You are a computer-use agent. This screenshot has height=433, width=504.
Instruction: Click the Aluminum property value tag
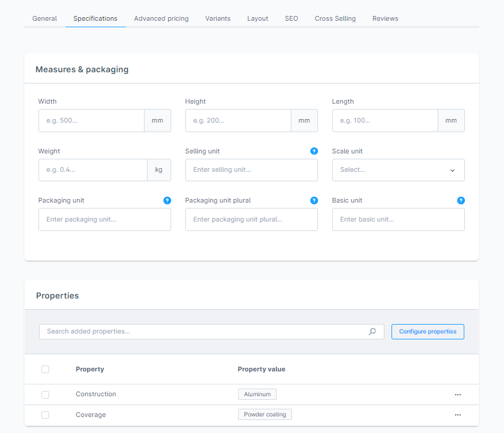click(x=257, y=394)
